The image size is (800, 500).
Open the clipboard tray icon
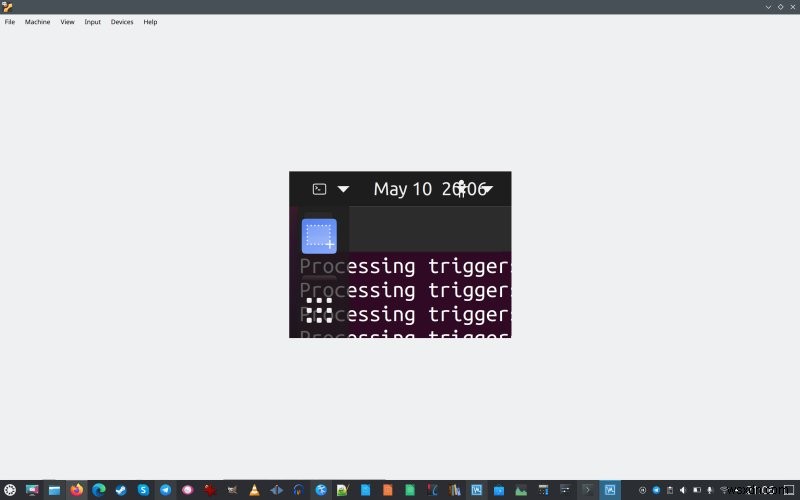pyautogui.click(x=670, y=490)
